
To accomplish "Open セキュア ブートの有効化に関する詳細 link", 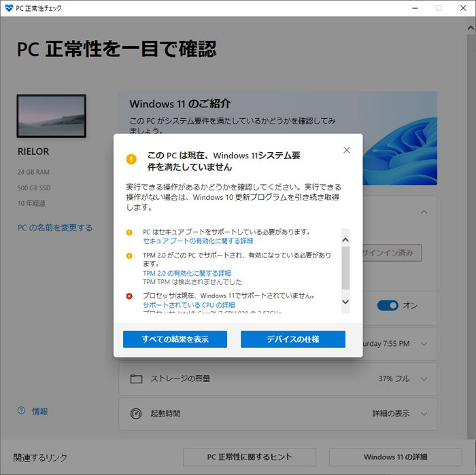I will [x=198, y=241].
